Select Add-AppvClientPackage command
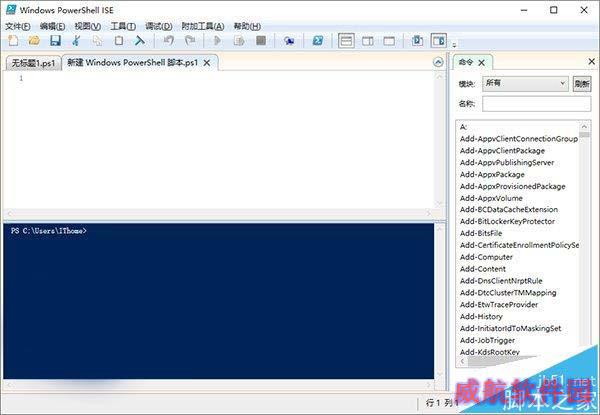Image resolution: width=600 pixels, height=415 pixels. [502, 151]
